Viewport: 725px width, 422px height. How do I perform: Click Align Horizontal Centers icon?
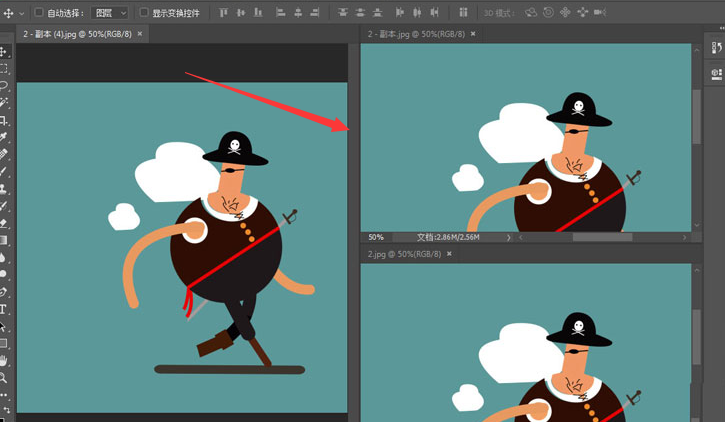[x=298, y=13]
